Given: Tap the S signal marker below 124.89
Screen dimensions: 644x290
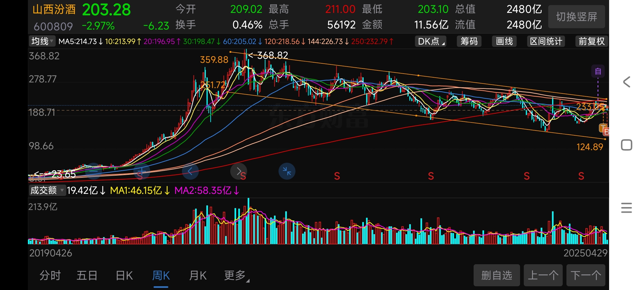Looking at the screenshot, I should (581, 176).
